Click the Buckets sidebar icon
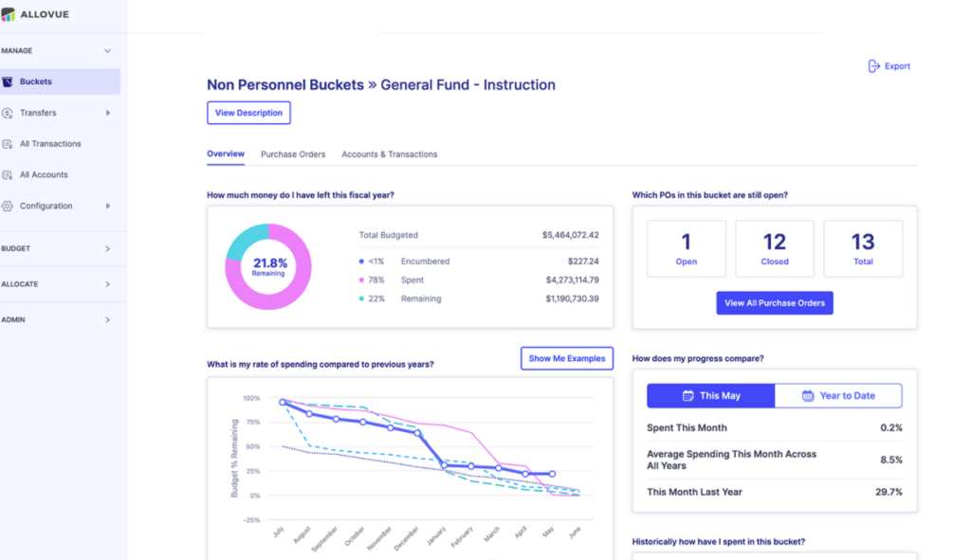This screenshot has width=971, height=560. pos(8,81)
